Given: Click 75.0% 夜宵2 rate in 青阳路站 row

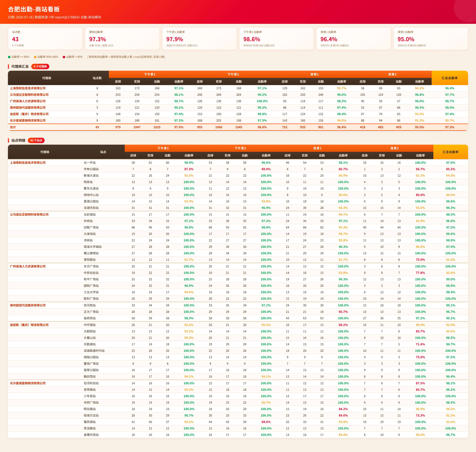Looking at the screenshot, I should point(420,260).
